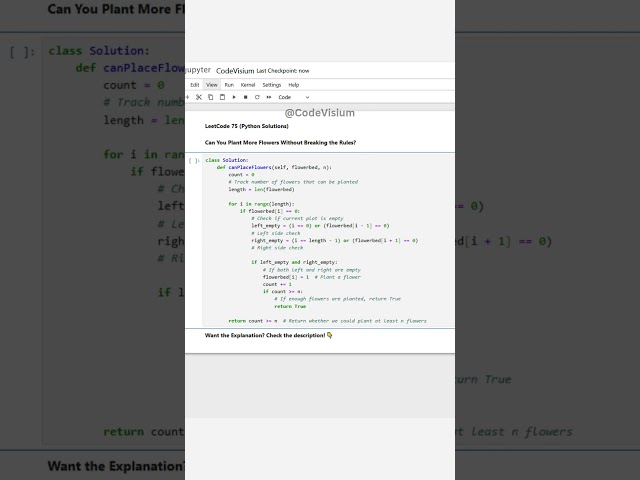This screenshot has height=480, width=640.
Task: Click the length = len(flowerbed) line
Action: coord(261,189)
